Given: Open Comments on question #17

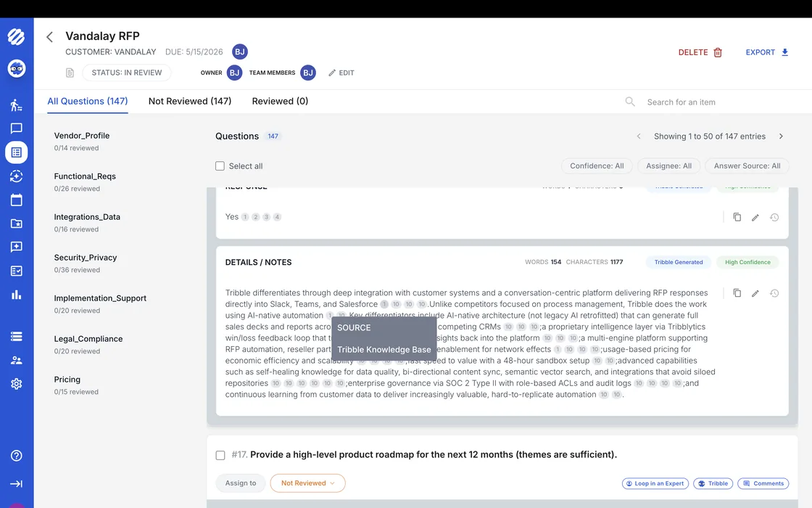Looking at the screenshot, I should [763, 483].
